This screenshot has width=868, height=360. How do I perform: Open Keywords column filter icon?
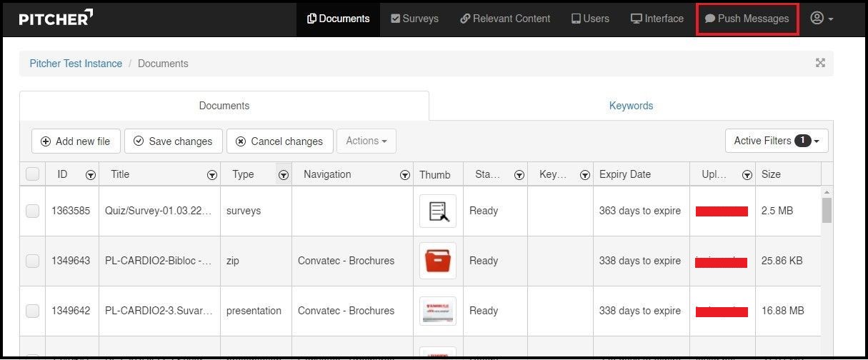pos(585,175)
